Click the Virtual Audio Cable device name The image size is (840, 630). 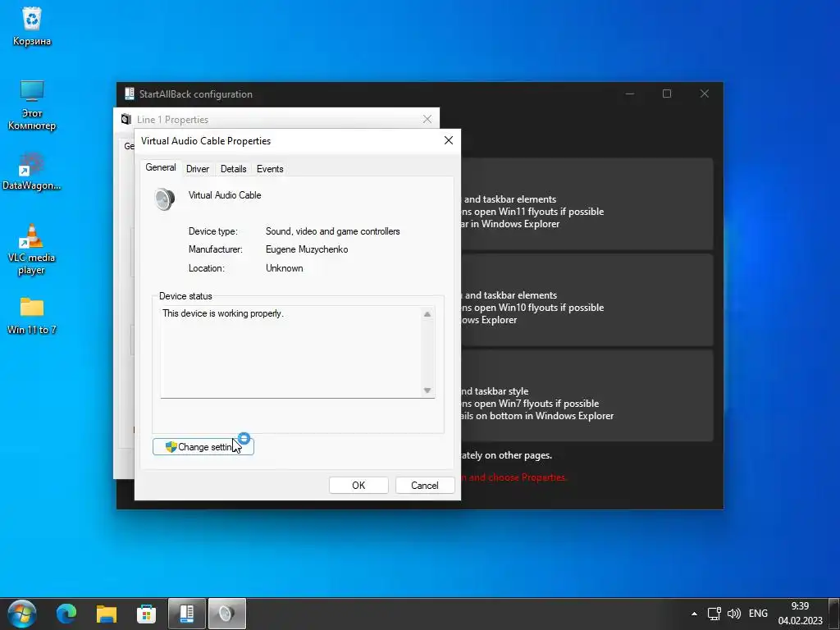pyautogui.click(x=225, y=195)
